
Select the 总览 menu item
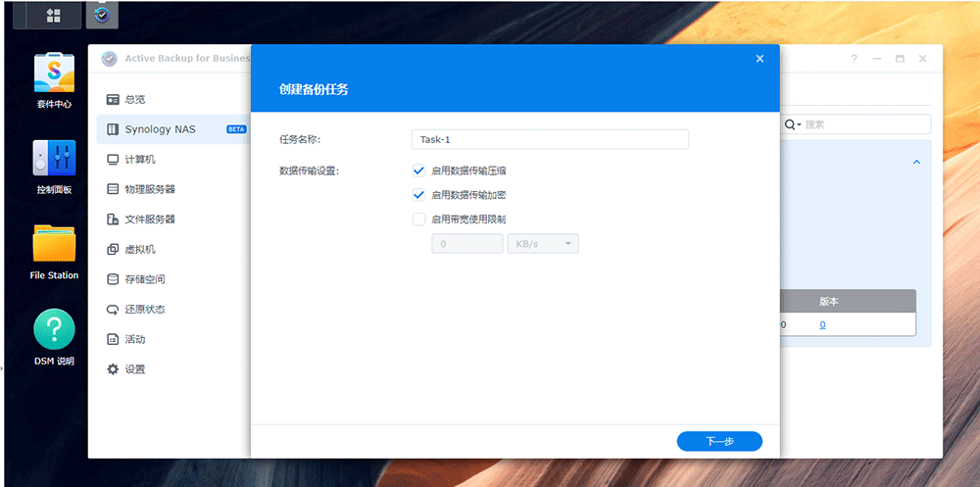point(173,99)
